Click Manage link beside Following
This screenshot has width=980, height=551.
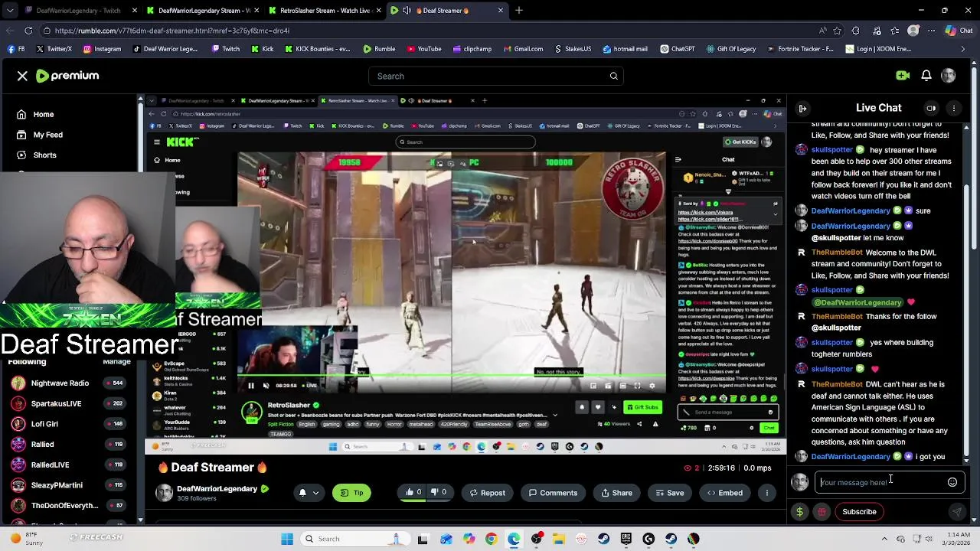117,361
